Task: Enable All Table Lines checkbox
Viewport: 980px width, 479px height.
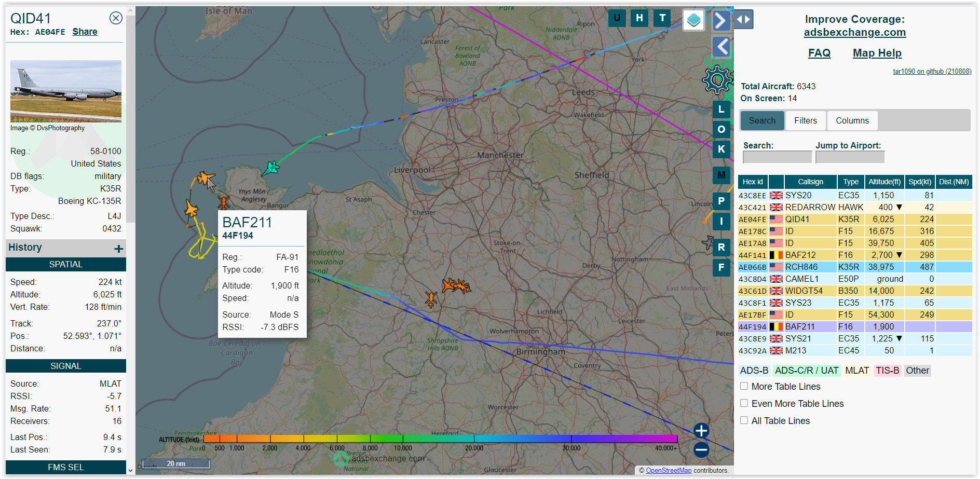Action: pyautogui.click(x=744, y=420)
